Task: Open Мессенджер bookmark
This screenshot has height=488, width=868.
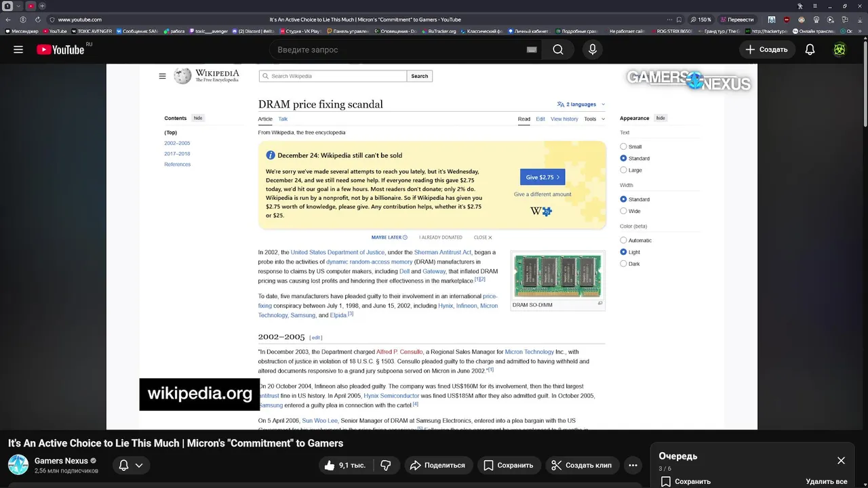Action: click(22, 31)
